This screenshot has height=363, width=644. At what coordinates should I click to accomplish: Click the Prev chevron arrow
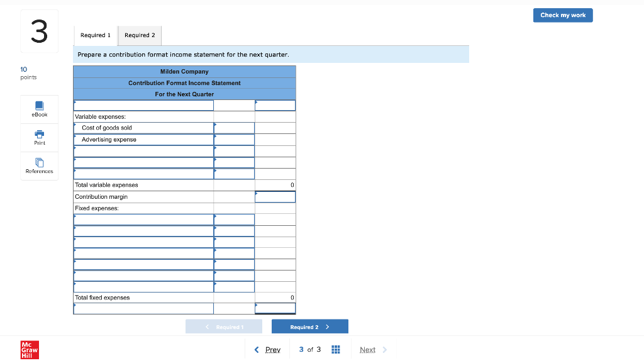[257, 349]
